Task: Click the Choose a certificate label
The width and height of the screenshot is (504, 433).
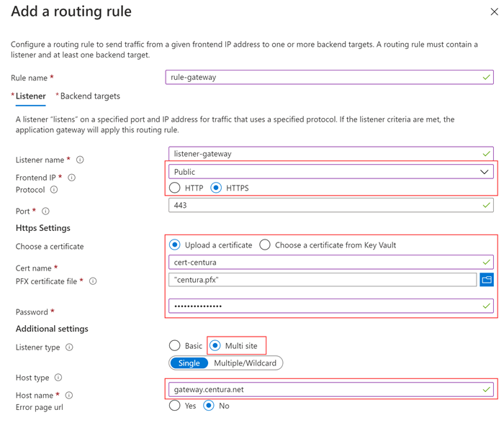Action: [50, 247]
